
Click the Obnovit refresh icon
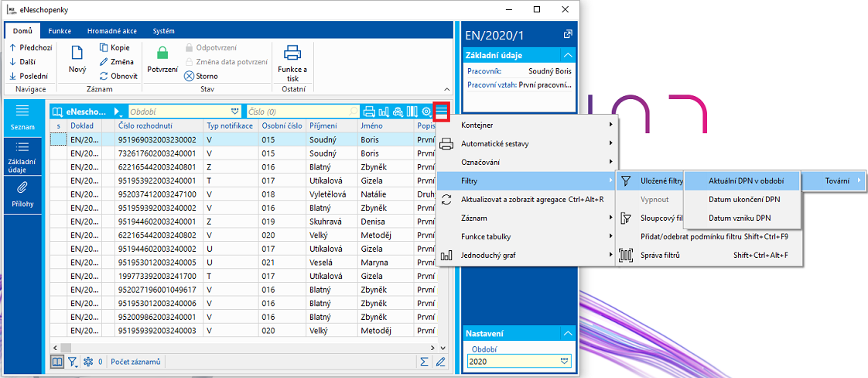[x=104, y=77]
